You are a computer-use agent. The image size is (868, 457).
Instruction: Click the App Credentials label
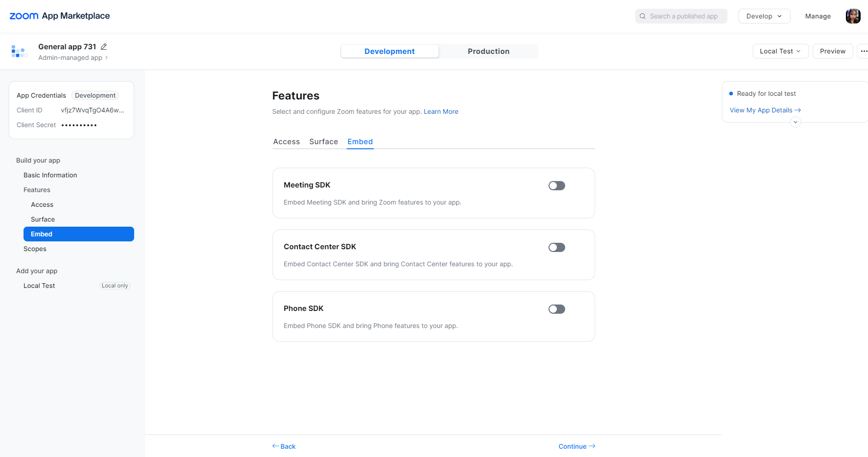tap(41, 95)
